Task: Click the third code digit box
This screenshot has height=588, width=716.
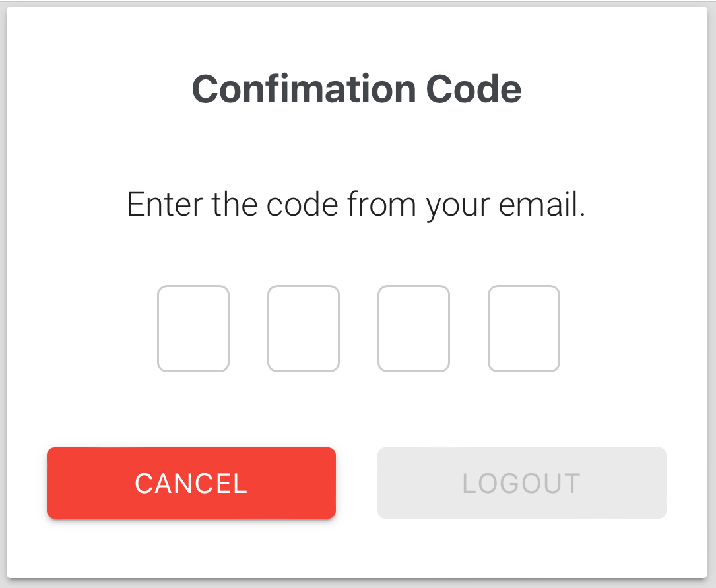Action: point(414,329)
